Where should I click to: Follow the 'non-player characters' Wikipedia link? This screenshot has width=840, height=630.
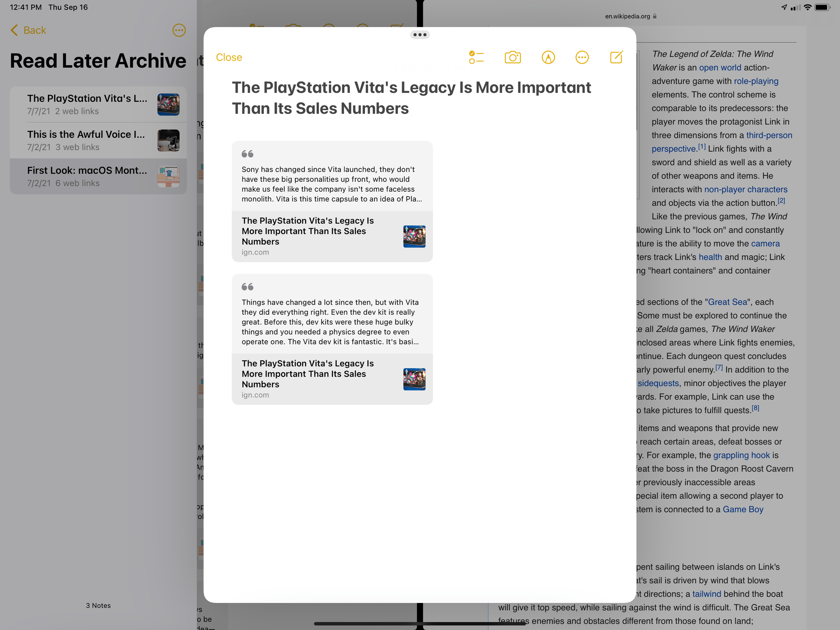(x=746, y=190)
